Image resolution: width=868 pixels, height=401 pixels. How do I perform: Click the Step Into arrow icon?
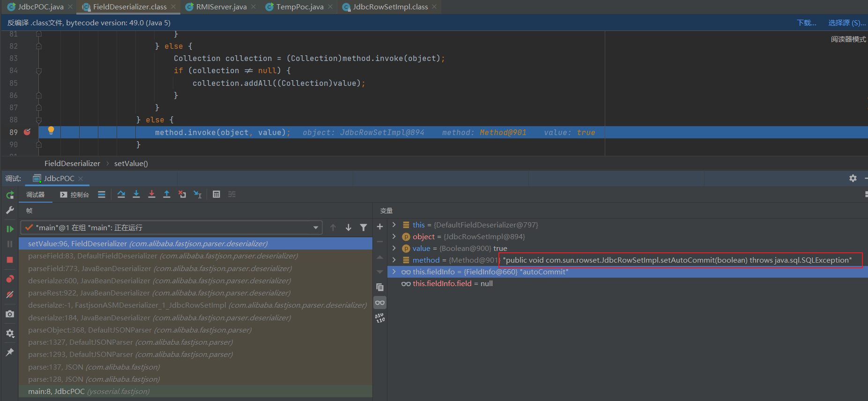click(136, 195)
